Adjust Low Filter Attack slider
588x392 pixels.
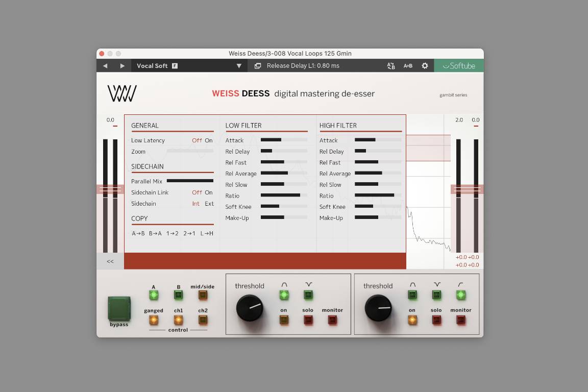pos(284,140)
